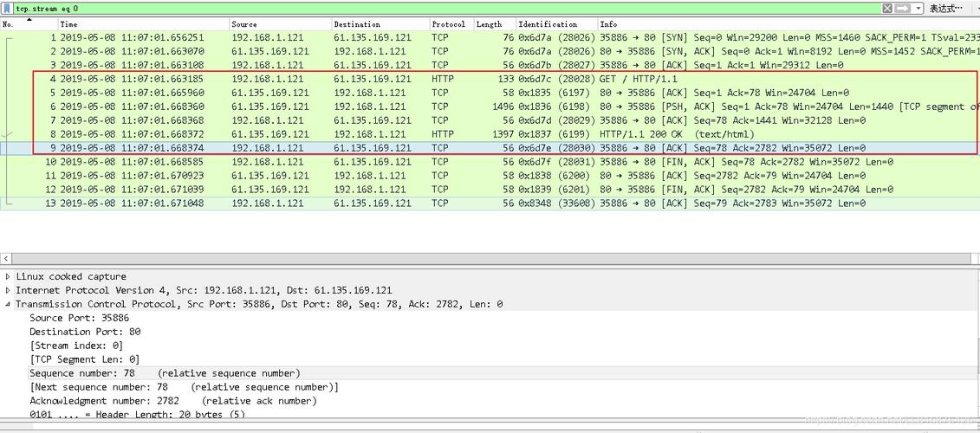
Task: Sort by the Length column header
Action: tap(495, 23)
